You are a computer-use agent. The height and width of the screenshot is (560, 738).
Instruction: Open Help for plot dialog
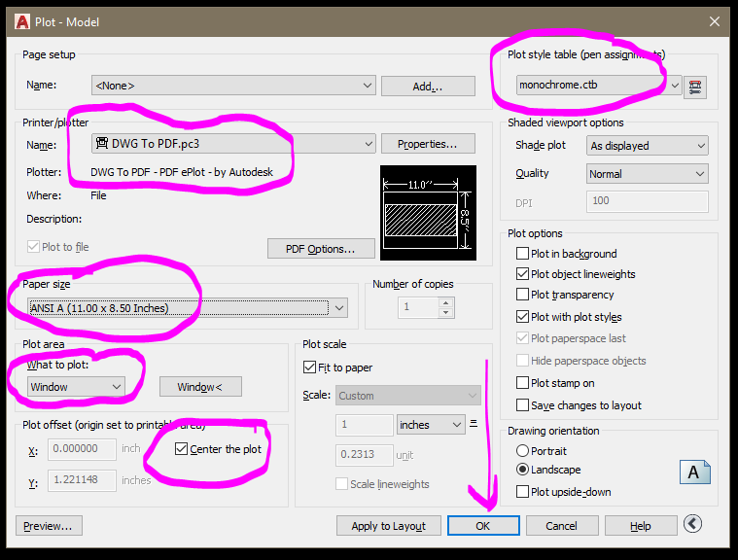coord(641,526)
